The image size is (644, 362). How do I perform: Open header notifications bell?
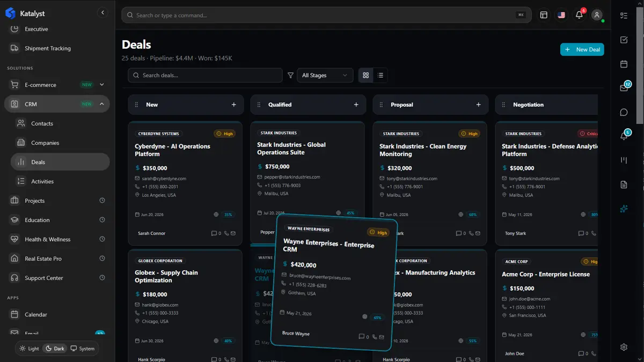pyautogui.click(x=579, y=15)
